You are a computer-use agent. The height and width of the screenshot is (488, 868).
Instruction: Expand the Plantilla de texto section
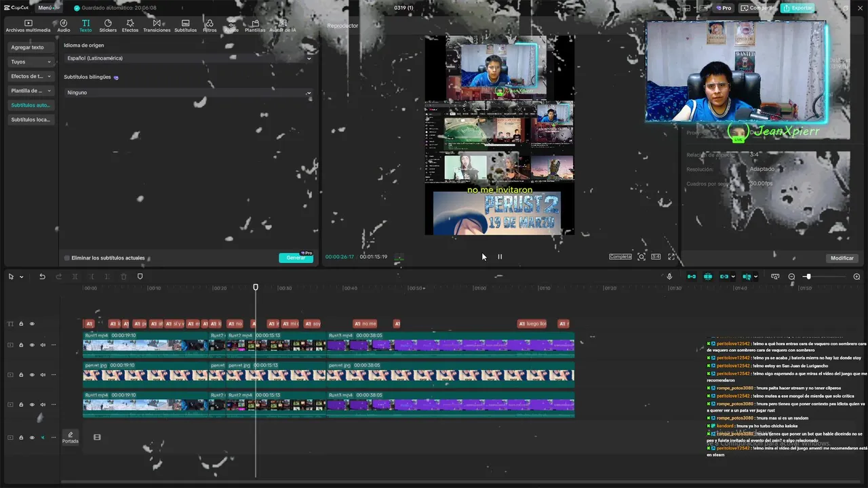pos(31,90)
